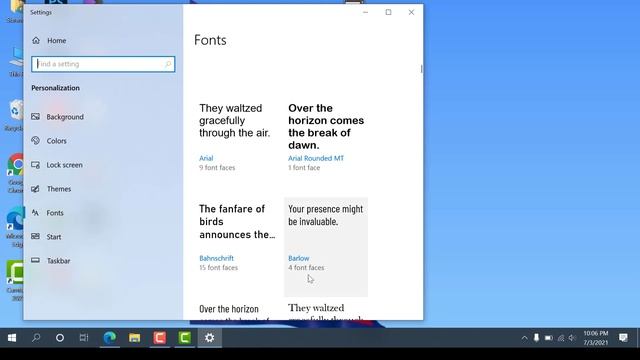This screenshot has width=640, height=360.
Task: Click the Personalization section heading
Action: tap(56, 88)
